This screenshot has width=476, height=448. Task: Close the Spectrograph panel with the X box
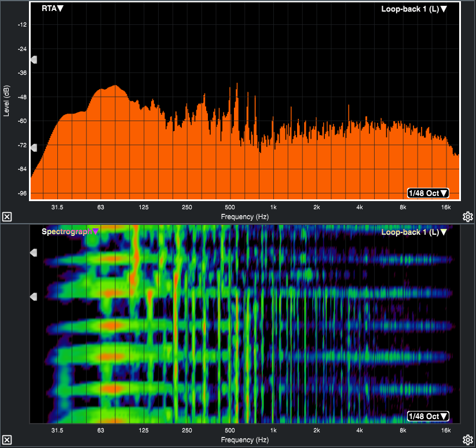tap(7, 440)
